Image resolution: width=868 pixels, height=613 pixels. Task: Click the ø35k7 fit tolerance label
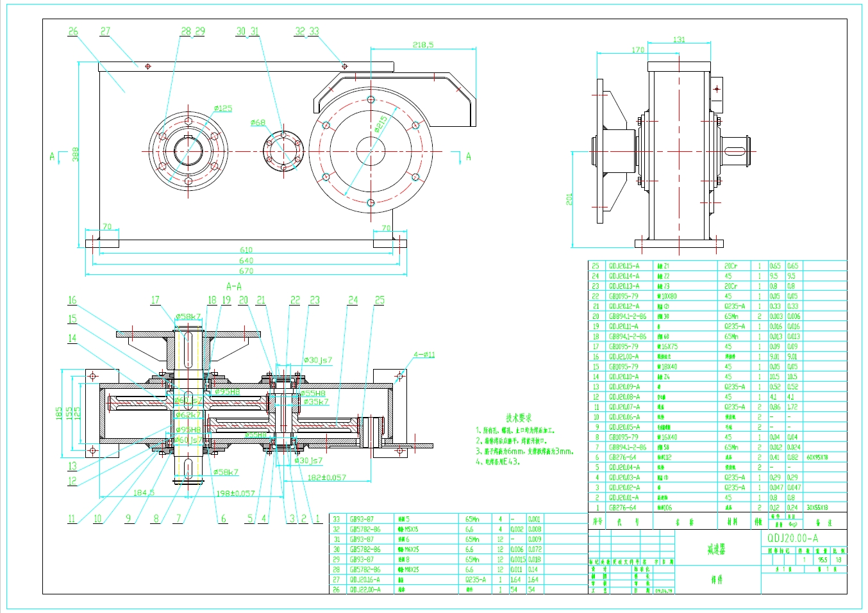tap(315, 402)
